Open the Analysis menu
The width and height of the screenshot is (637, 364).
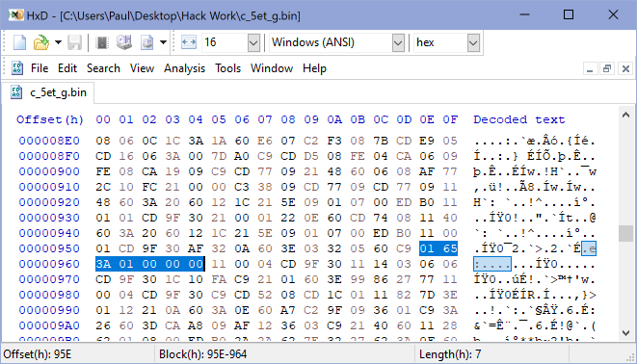tap(184, 68)
